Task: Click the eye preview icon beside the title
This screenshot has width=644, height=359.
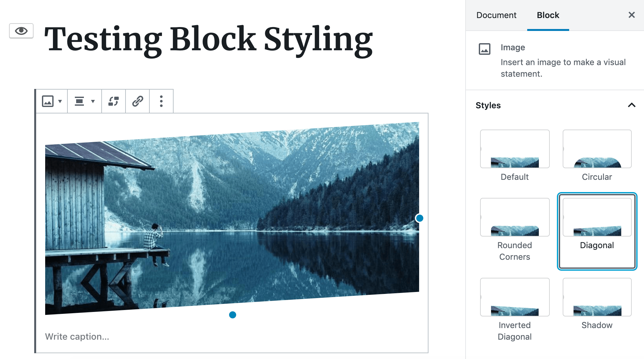Action: [x=21, y=31]
